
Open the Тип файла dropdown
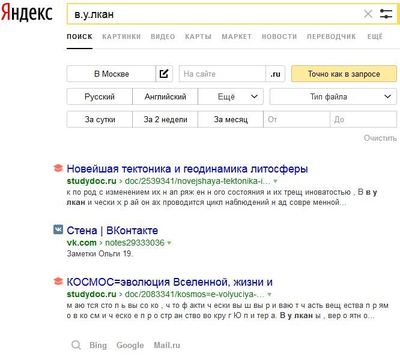point(333,97)
